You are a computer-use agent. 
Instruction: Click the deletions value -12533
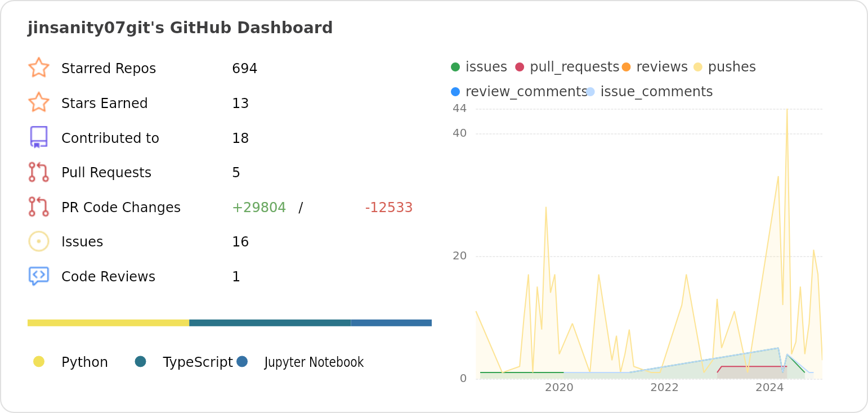pyautogui.click(x=389, y=208)
